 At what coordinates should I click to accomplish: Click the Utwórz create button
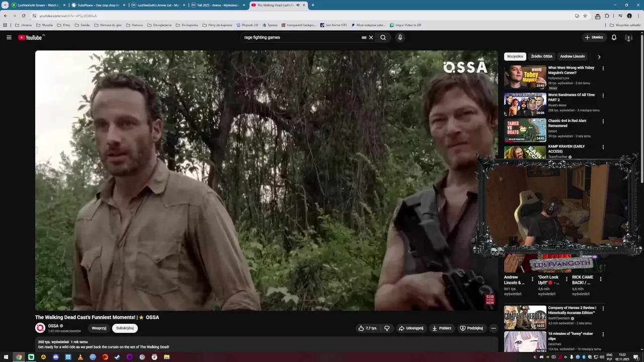(594, 37)
